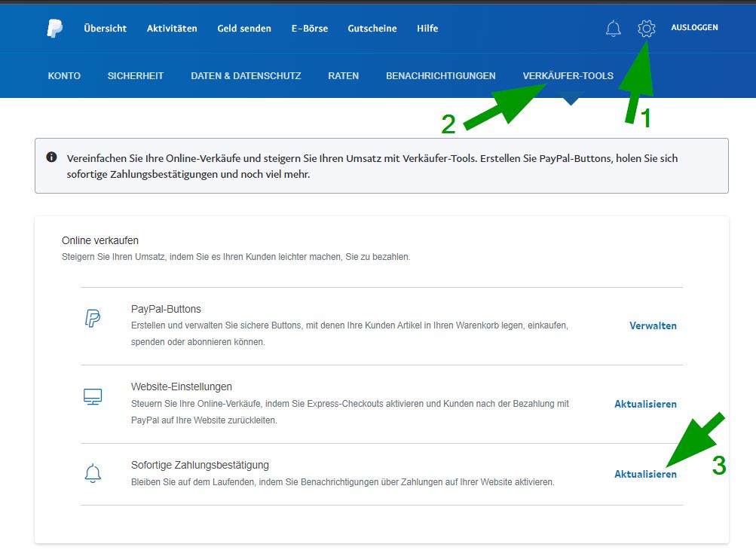
Task: Click description 'Steuern Sie Ihre Online-Verkäufe'
Action: [x=197, y=404]
